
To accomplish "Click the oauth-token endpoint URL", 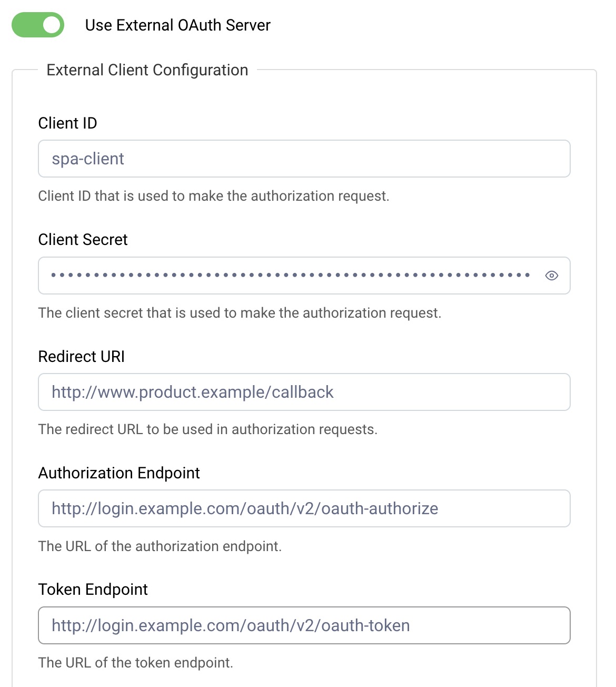I will 231,625.
